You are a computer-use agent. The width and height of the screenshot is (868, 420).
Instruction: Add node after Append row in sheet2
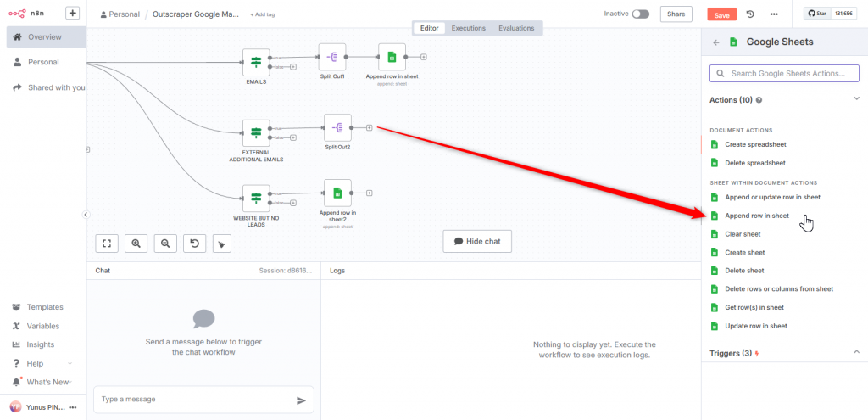(x=370, y=193)
